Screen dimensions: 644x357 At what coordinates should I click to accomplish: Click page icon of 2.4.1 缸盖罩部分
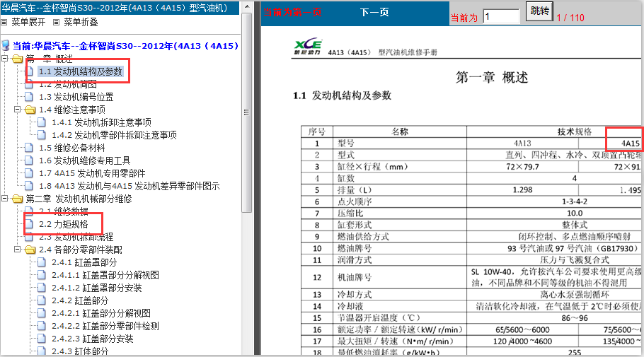click(42, 262)
